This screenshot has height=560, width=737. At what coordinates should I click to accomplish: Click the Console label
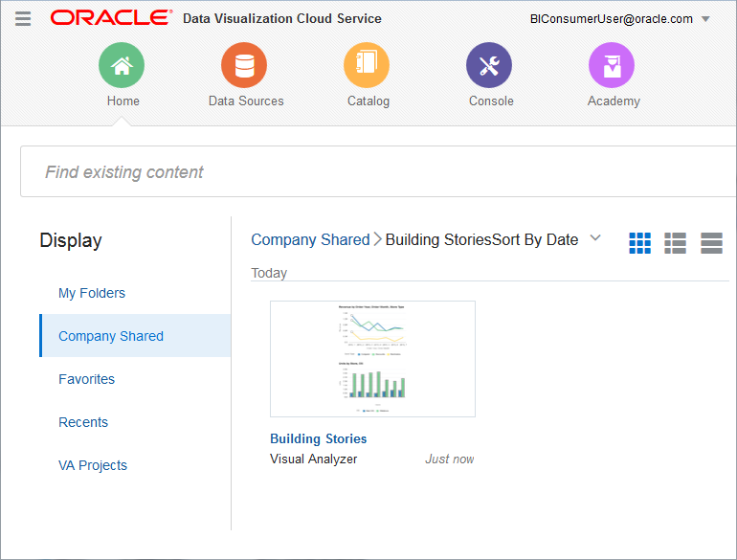coord(491,101)
